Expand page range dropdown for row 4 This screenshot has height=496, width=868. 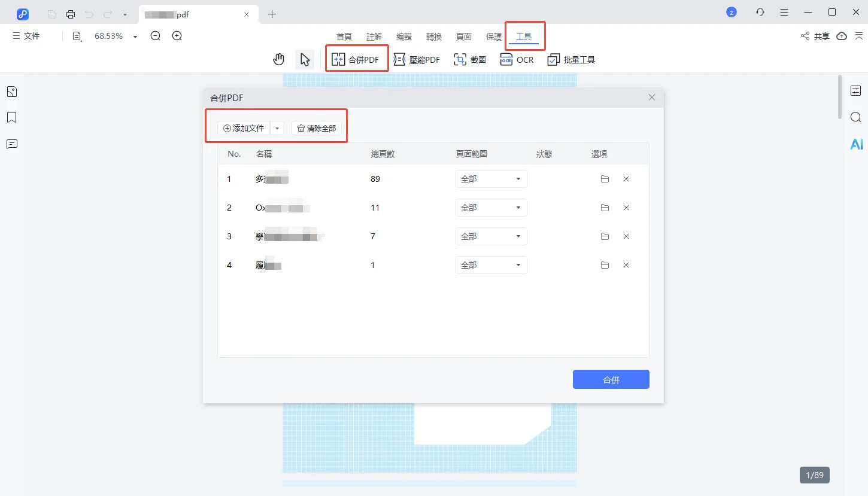(491, 265)
